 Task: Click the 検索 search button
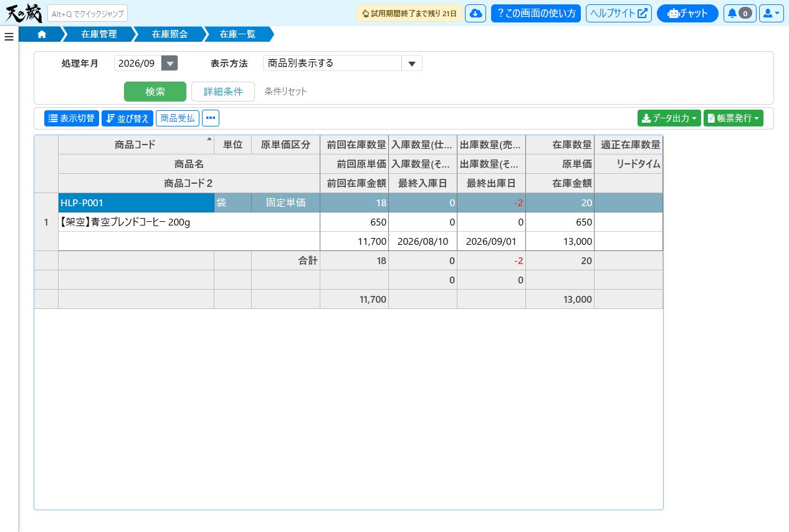[155, 92]
